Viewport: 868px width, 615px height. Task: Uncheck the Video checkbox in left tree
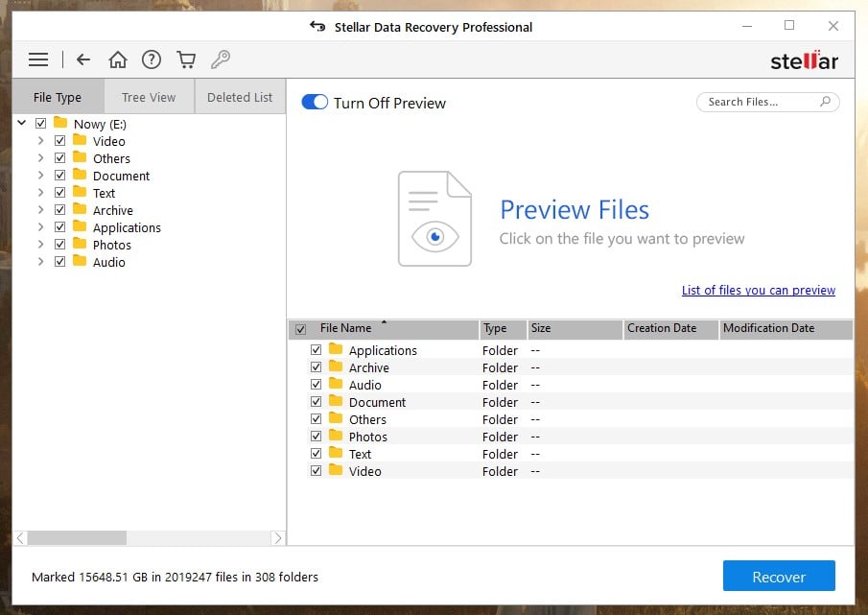point(59,141)
